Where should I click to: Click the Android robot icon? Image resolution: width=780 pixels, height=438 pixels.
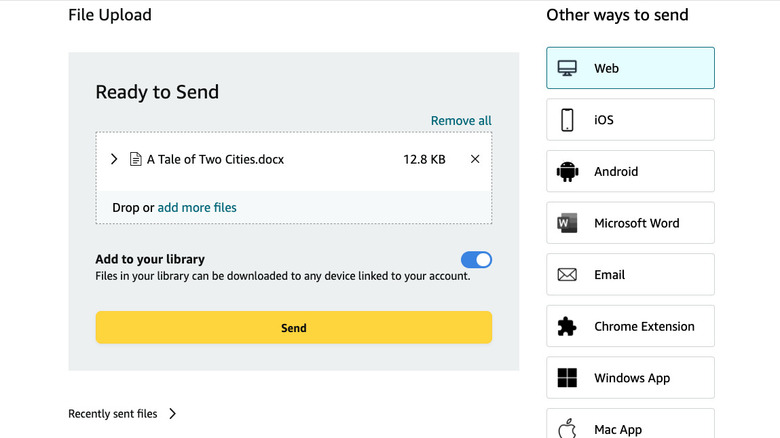click(567, 172)
